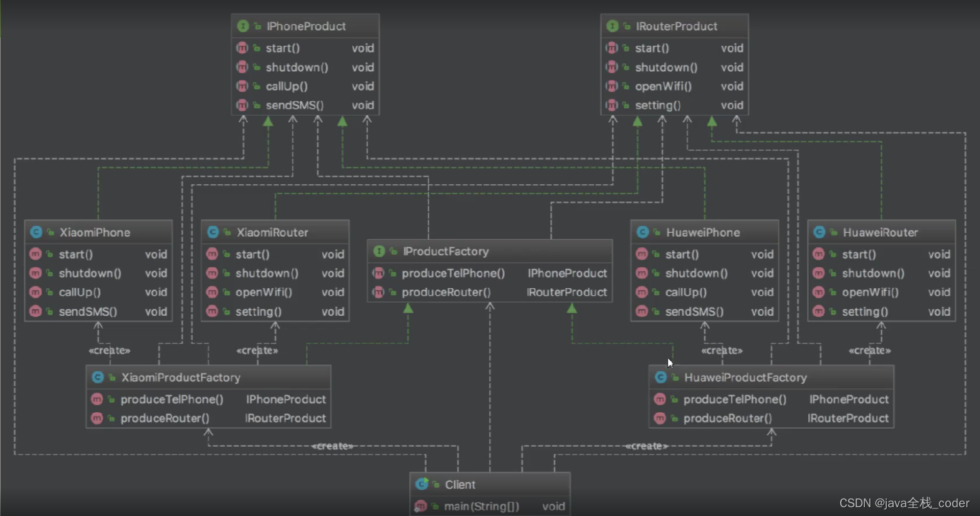Select callUp() method in XiaomiPhone
The image size is (980, 516).
(98, 292)
